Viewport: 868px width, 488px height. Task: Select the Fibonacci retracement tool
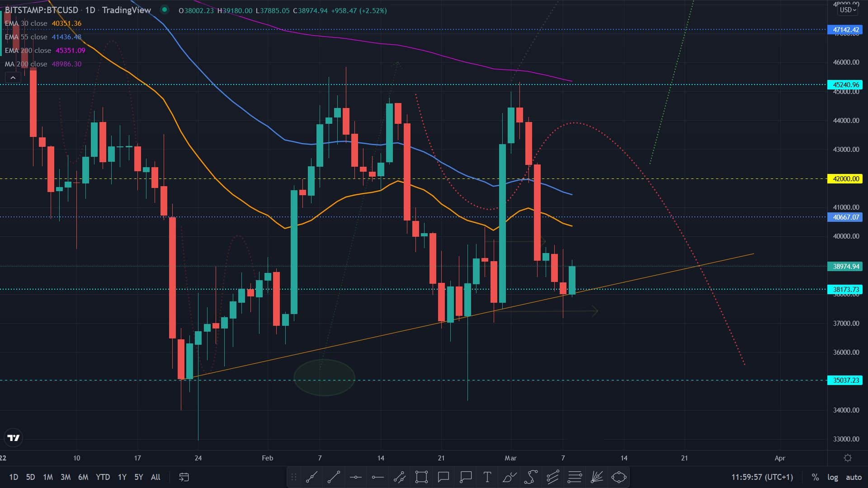click(575, 477)
